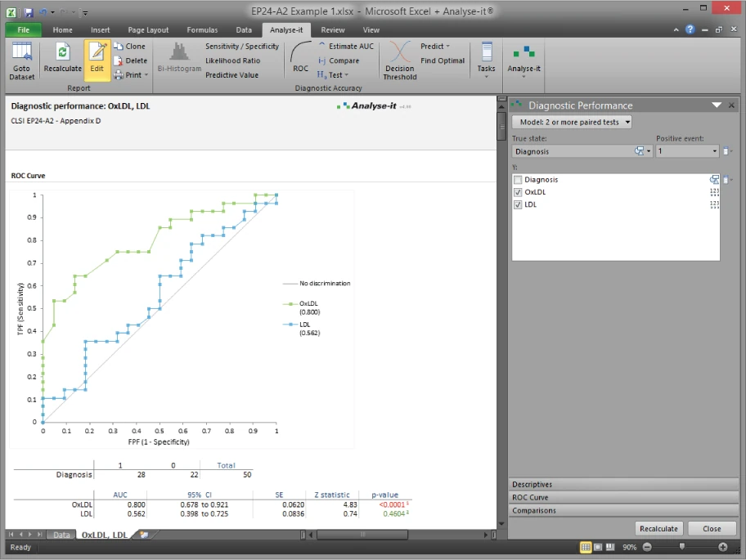
Task: Close the Diagnostic Performance panel
Action: [732, 105]
